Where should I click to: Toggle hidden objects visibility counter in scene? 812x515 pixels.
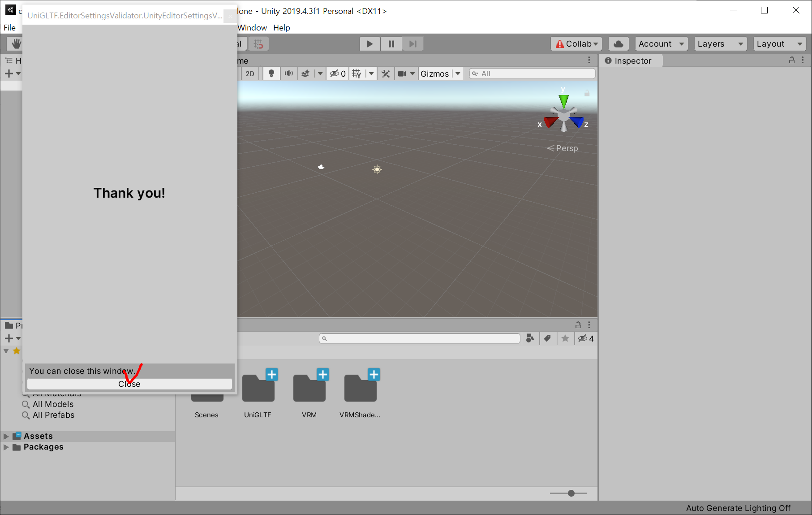tap(337, 74)
